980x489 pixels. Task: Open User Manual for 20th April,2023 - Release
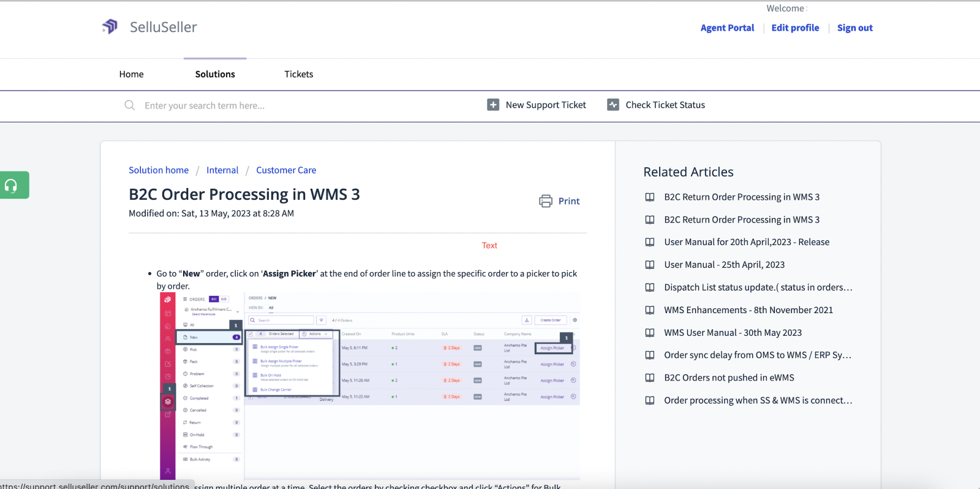point(747,242)
